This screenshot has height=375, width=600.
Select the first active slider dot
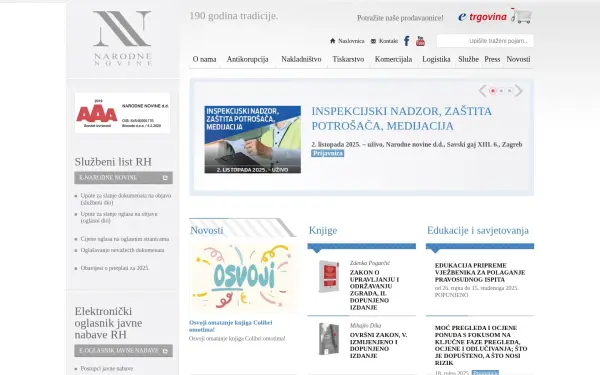(493, 91)
